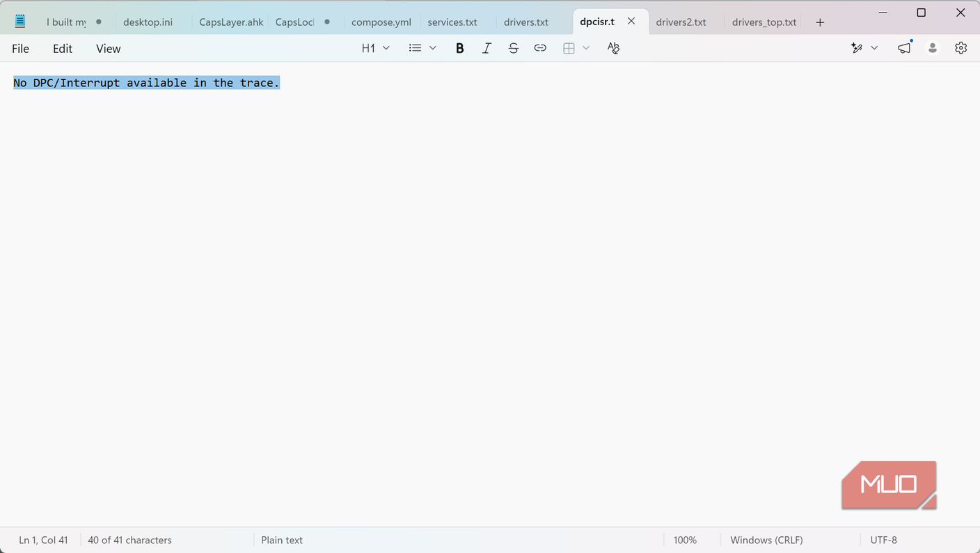Screen dimensions: 980x553
Task: Click the 100% zoom level in status bar
Action: click(x=685, y=540)
